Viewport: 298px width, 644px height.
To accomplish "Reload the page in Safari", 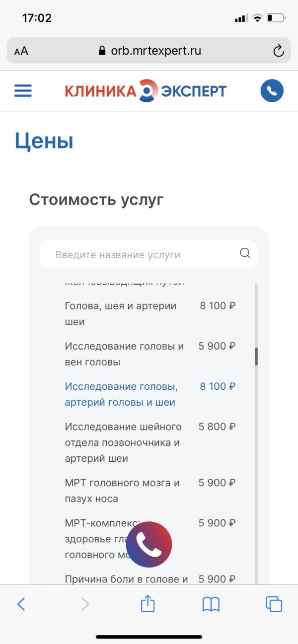I will click(x=278, y=51).
